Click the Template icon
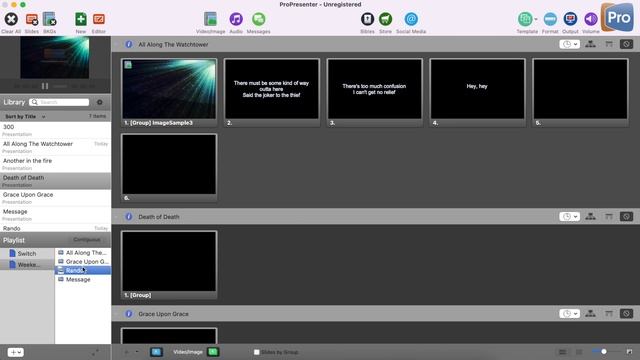This screenshot has width=640, height=360. (525, 19)
